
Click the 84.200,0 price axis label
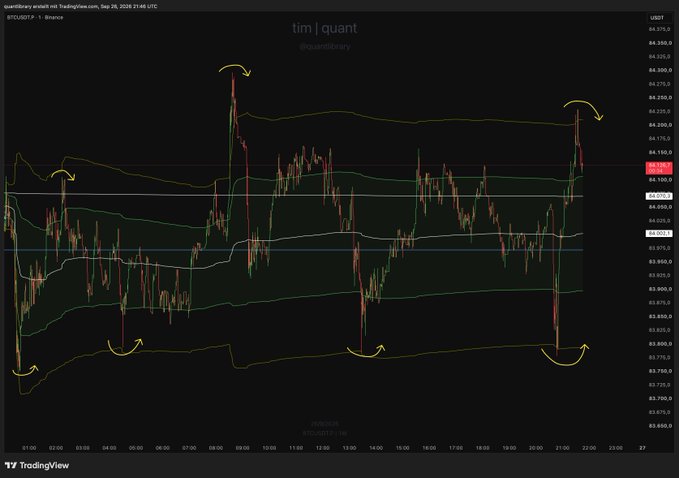click(660, 125)
